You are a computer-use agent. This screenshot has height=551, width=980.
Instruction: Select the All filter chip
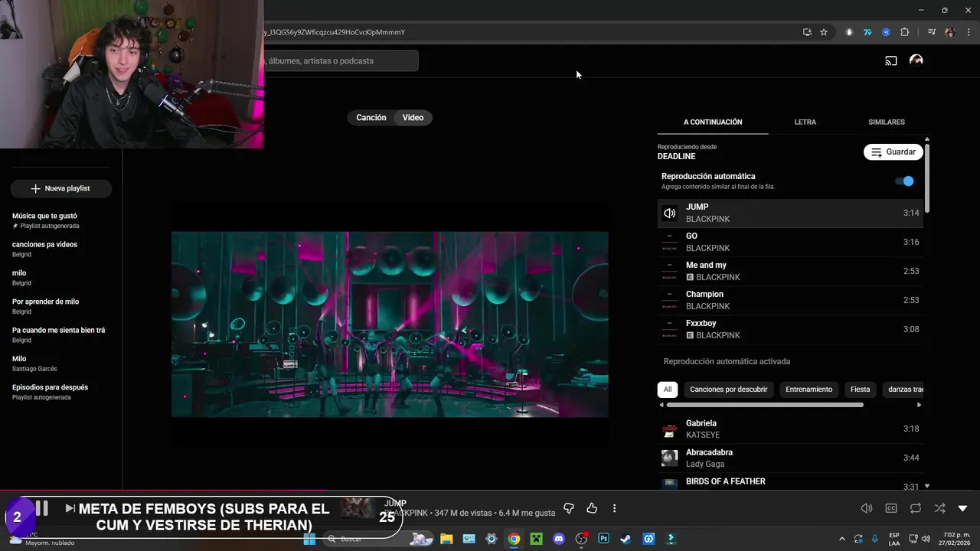(668, 390)
